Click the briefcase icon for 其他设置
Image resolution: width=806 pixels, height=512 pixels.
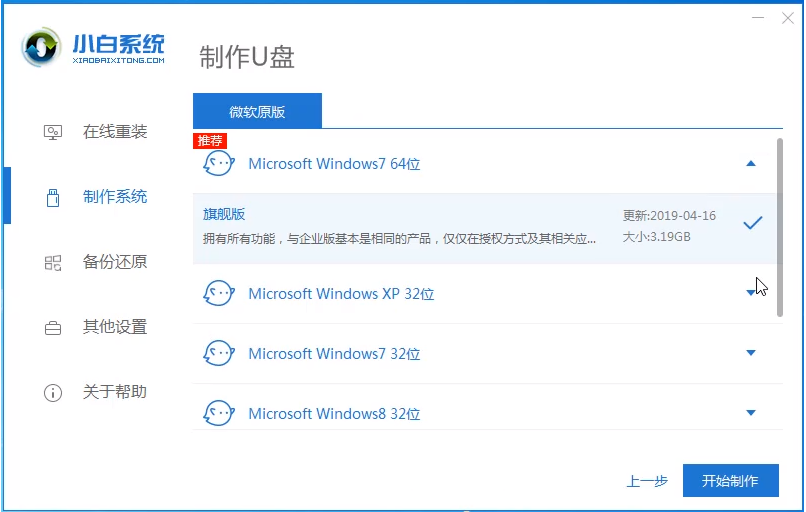pyautogui.click(x=52, y=328)
